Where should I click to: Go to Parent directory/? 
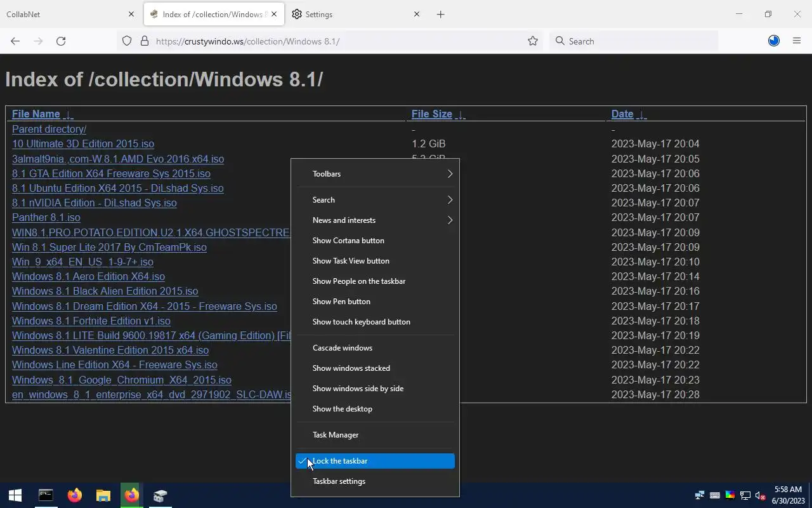pyautogui.click(x=49, y=129)
